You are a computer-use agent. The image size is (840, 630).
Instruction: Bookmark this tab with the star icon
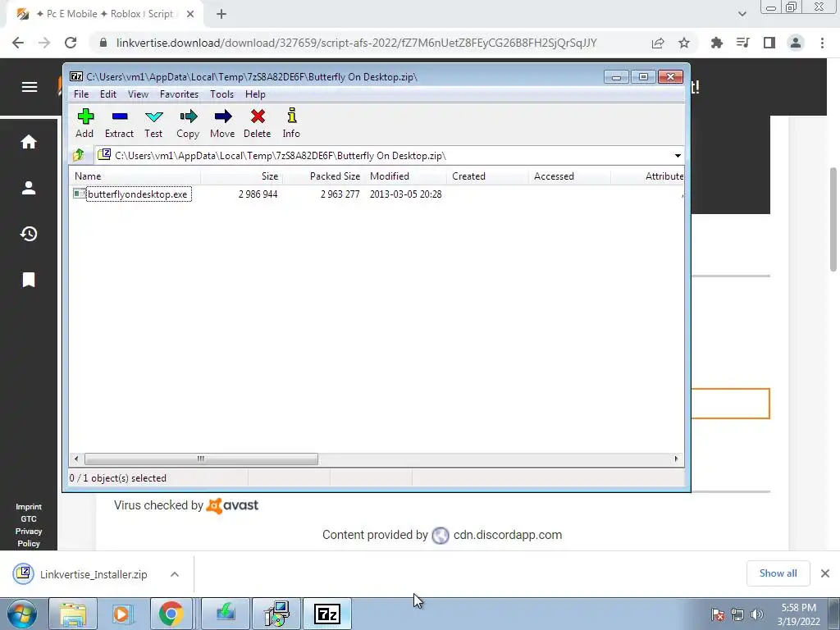click(684, 43)
